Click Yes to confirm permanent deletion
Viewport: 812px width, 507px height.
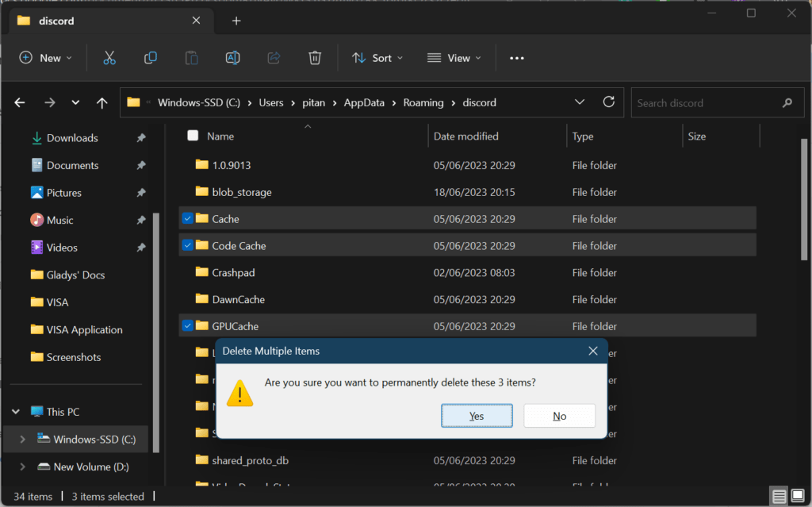[x=477, y=415]
